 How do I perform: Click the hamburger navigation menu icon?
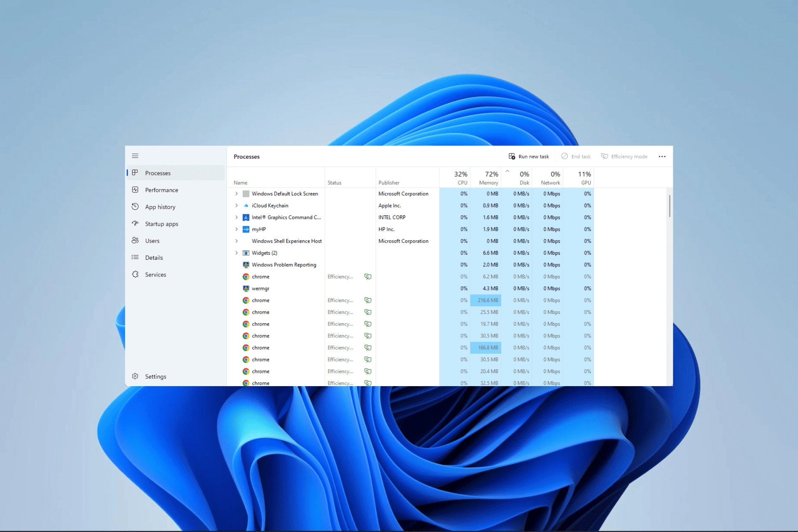pyautogui.click(x=135, y=156)
